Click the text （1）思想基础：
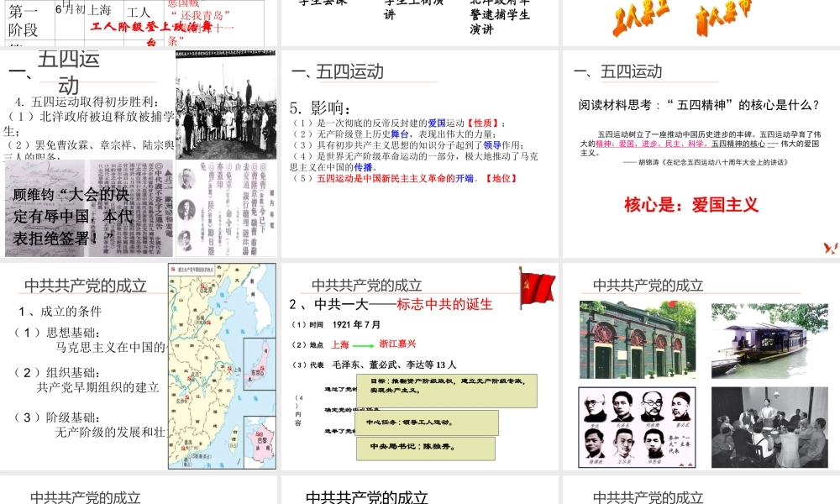Image resolution: width=840 pixels, height=504 pixels. click(x=57, y=333)
